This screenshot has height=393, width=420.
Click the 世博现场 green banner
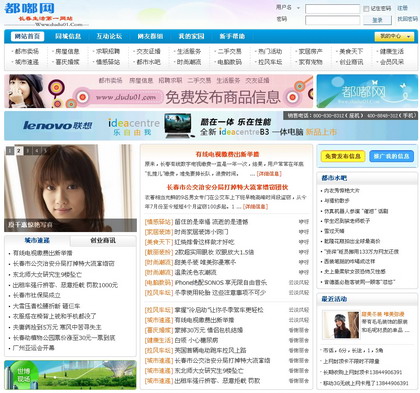coord(70,375)
